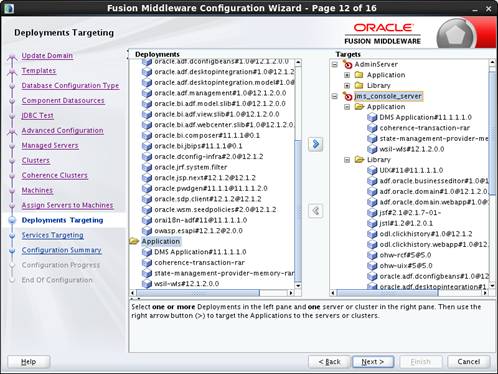Click Deployments pane scroll down arrow
This screenshot has height=374, width=498.
[x=298, y=286]
